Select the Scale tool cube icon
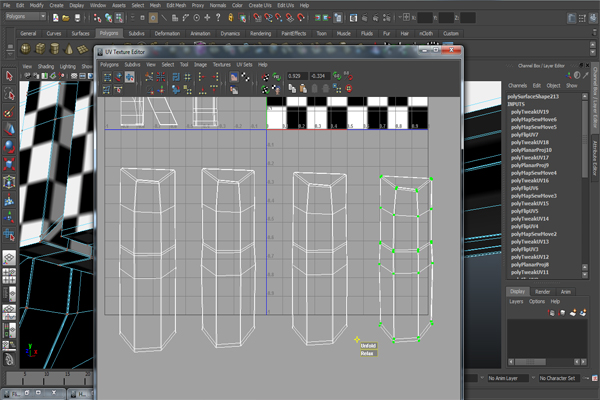This screenshot has height=400, width=600. [x=9, y=164]
